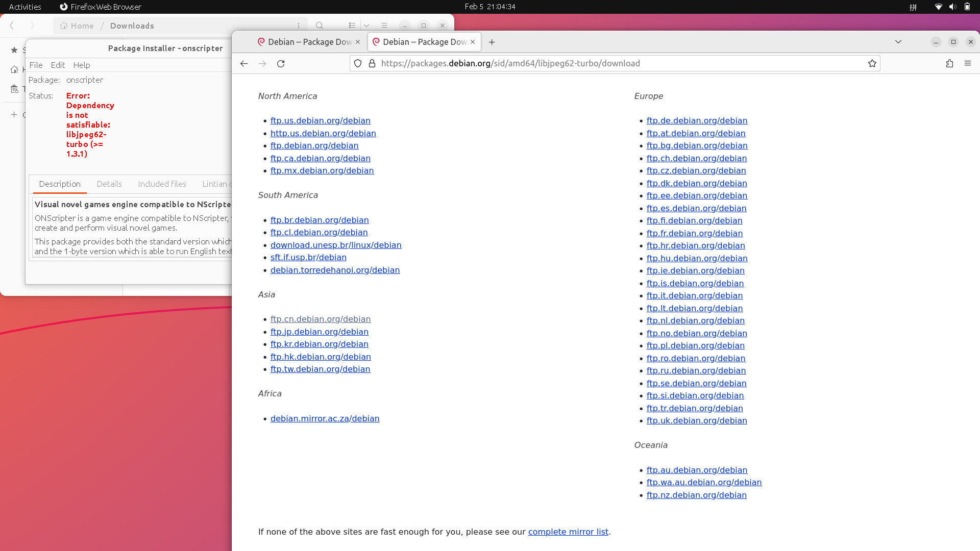Open the Files path options kebab menu
980x551 pixels.
[x=299, y=26]
